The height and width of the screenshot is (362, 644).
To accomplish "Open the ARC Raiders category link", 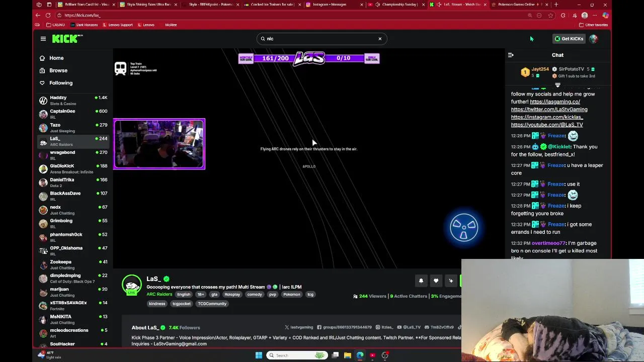I will click(159, 295).
